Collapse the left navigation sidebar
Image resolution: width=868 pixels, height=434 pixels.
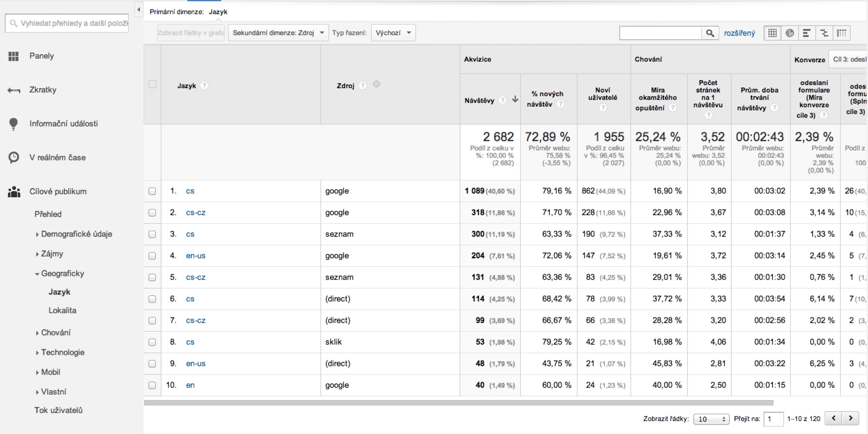click(139, 10)
